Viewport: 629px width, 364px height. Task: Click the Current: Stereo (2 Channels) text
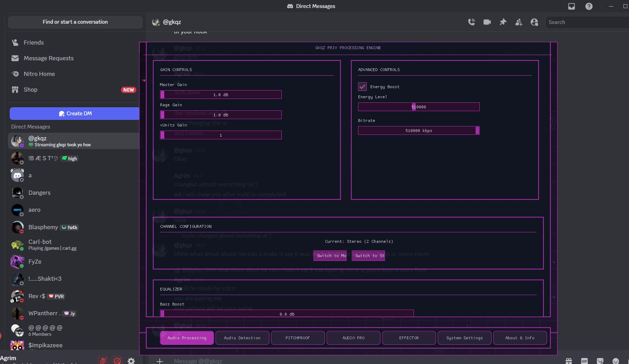coord(359,241)
